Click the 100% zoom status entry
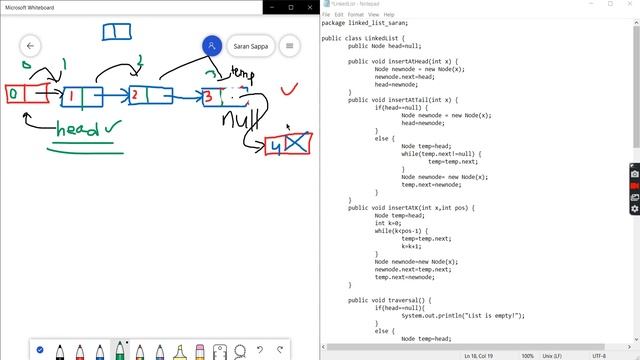This screenshot has width=640, height=360. (x=527, y=356)
